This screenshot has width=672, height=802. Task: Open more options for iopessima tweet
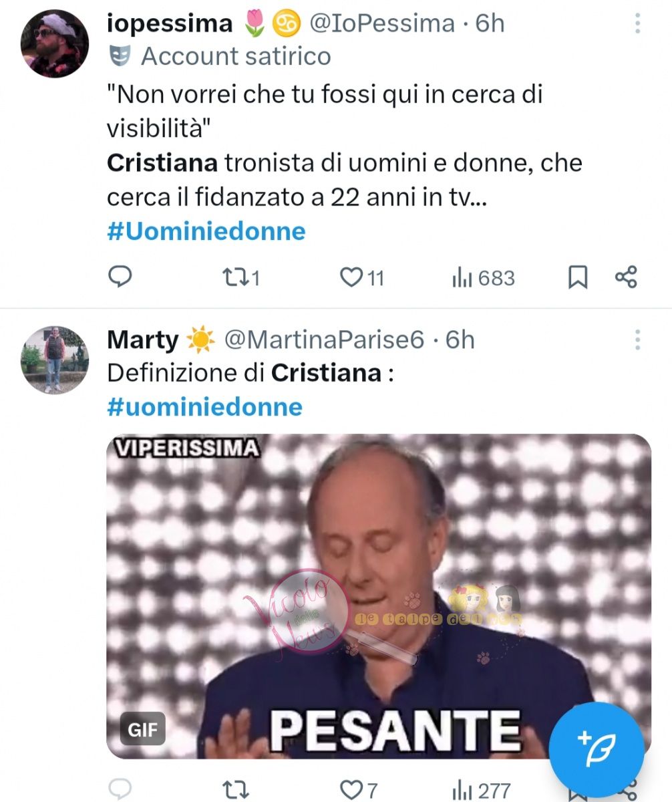[x=637, y=24]
